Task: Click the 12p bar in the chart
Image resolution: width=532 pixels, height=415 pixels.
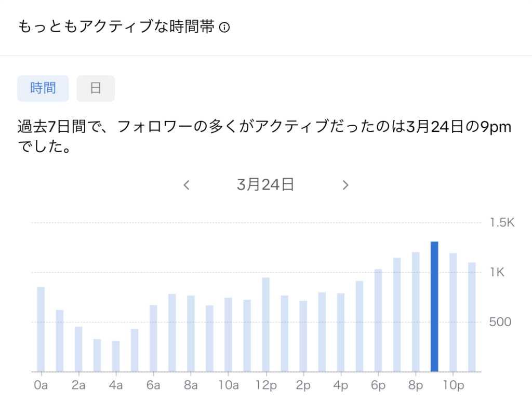Action: tap(266, 325)
